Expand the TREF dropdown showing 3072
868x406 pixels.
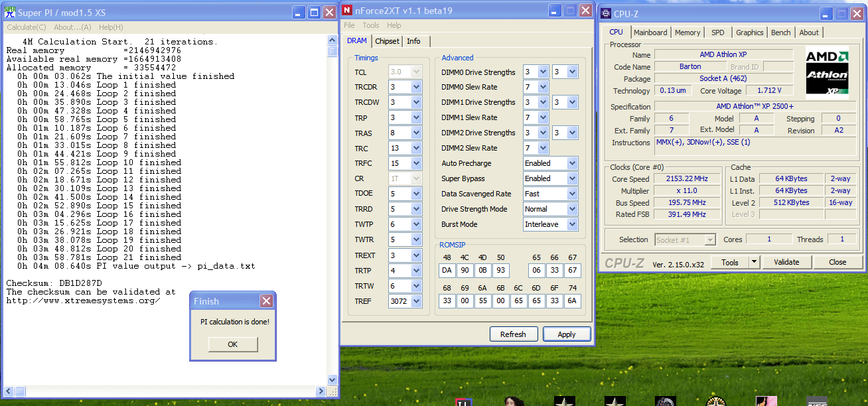pos(417,301)
